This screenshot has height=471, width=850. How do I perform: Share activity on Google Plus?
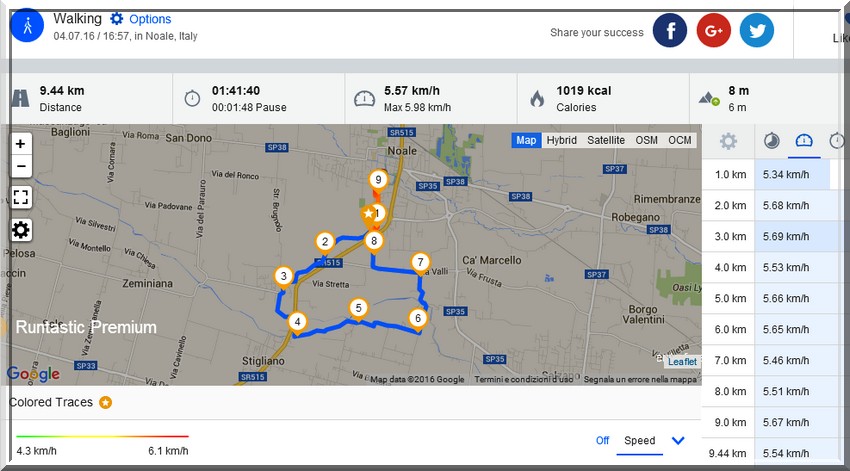point(713,31)
